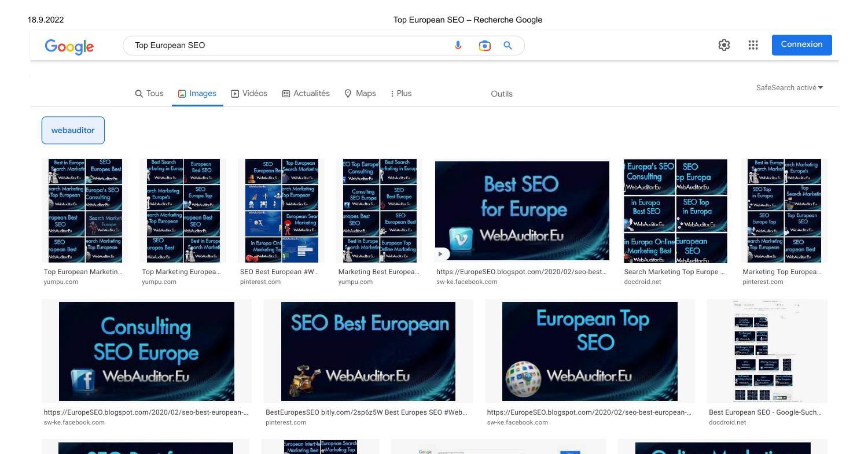Open the Outils options
The image size is (868, 454).
pos(501,93)
